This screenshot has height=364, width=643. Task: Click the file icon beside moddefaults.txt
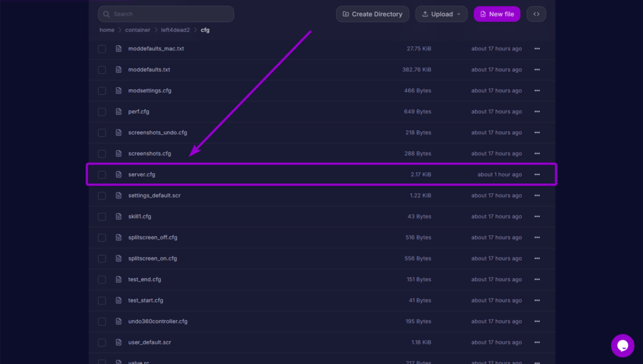[119, 69]
